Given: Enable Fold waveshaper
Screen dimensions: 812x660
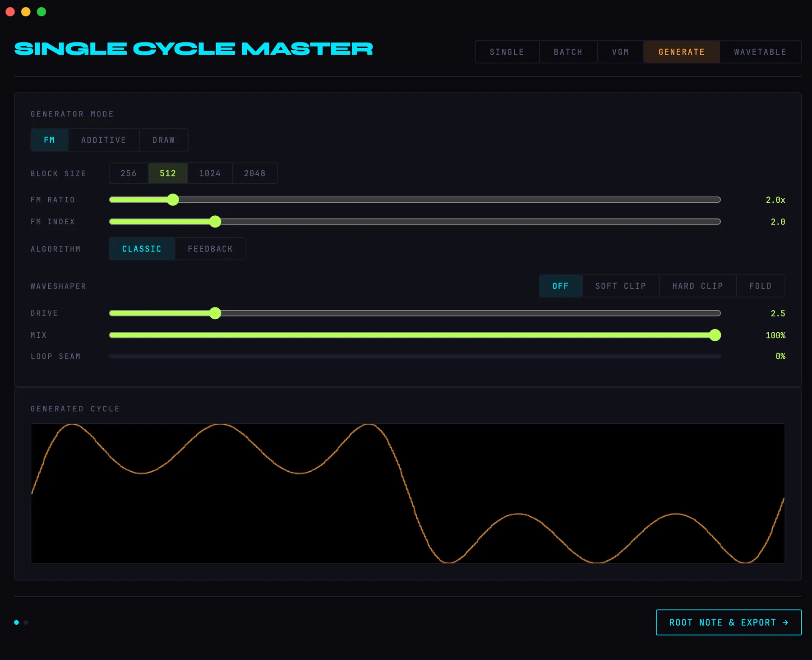Looking at the screenshot, I should 761,286.
